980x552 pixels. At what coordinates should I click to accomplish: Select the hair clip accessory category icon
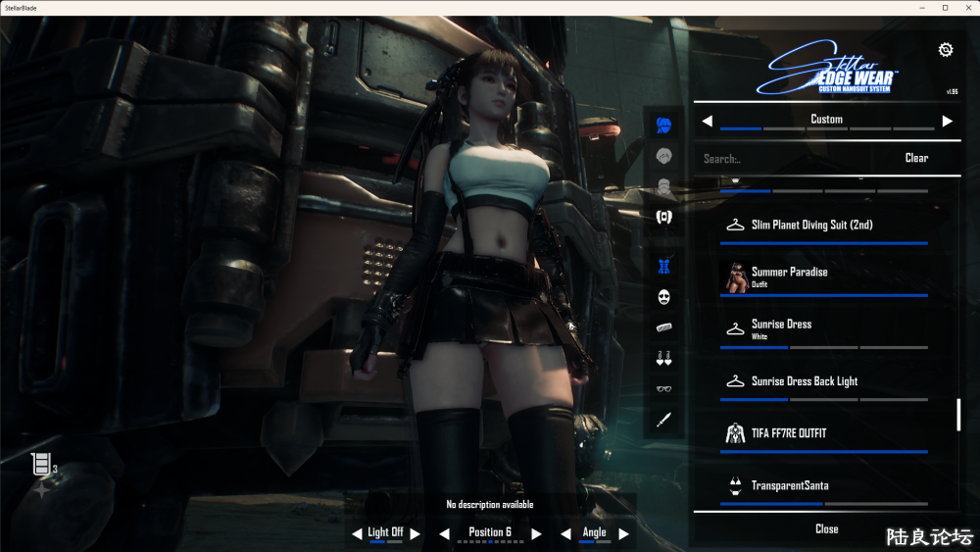663,327
